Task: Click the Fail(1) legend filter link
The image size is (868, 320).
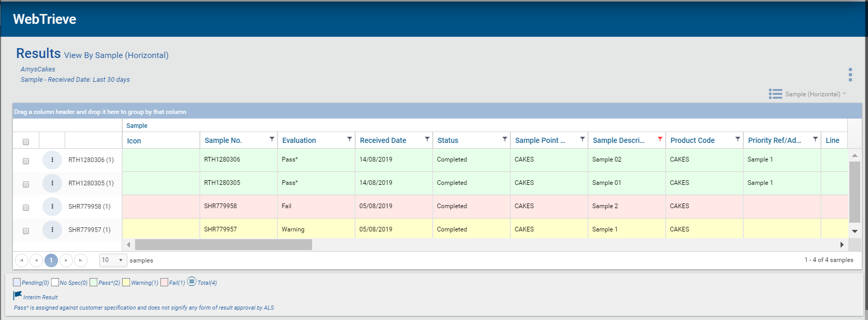Action: [177, 283]
